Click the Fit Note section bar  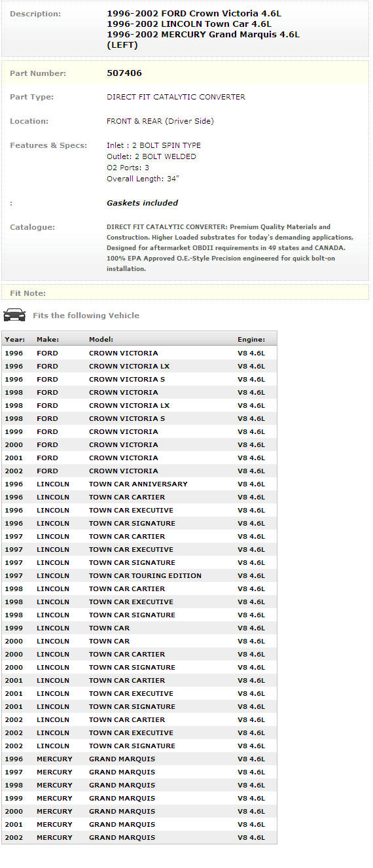pos(185,293)
